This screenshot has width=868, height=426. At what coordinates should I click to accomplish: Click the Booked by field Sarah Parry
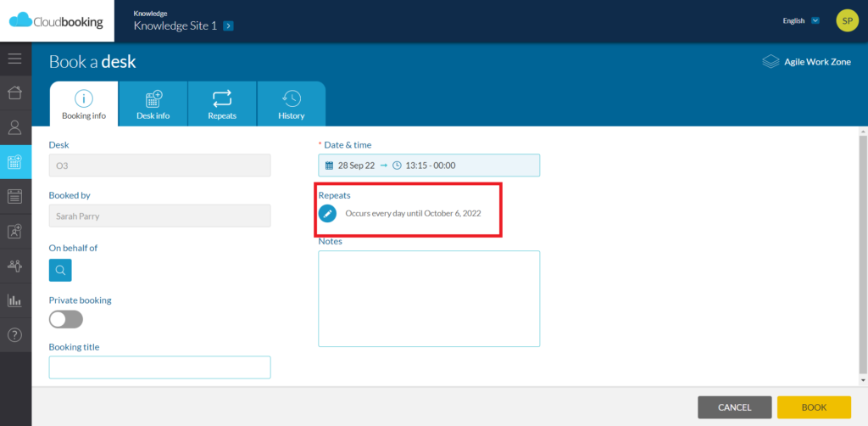[x=160, y=216]
